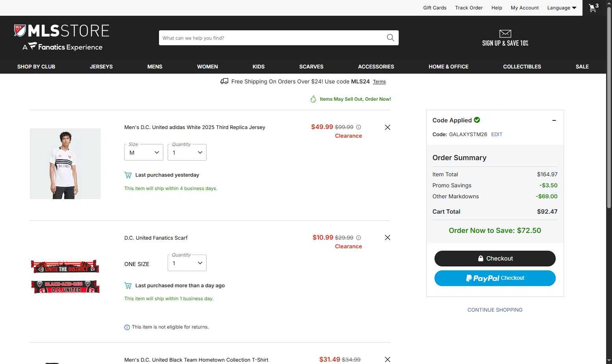Click the Order Now to Save: $72.50 text
612x364 pixels.
coord(495,231)
